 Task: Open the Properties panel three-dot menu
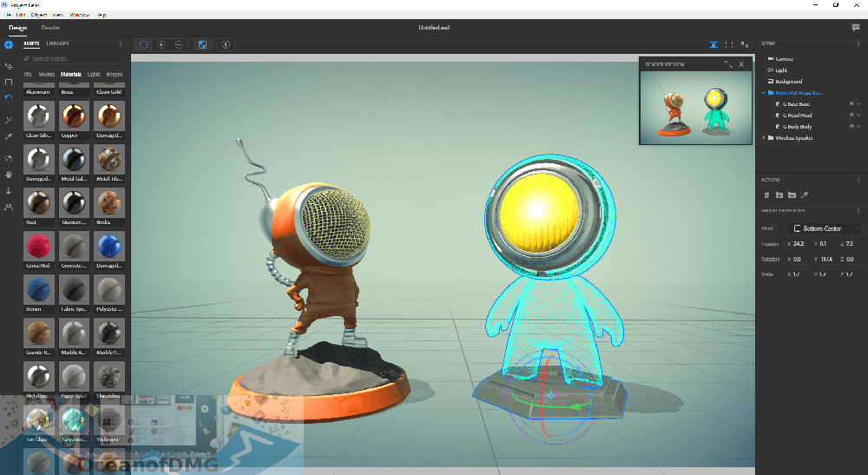click(858, 211)
